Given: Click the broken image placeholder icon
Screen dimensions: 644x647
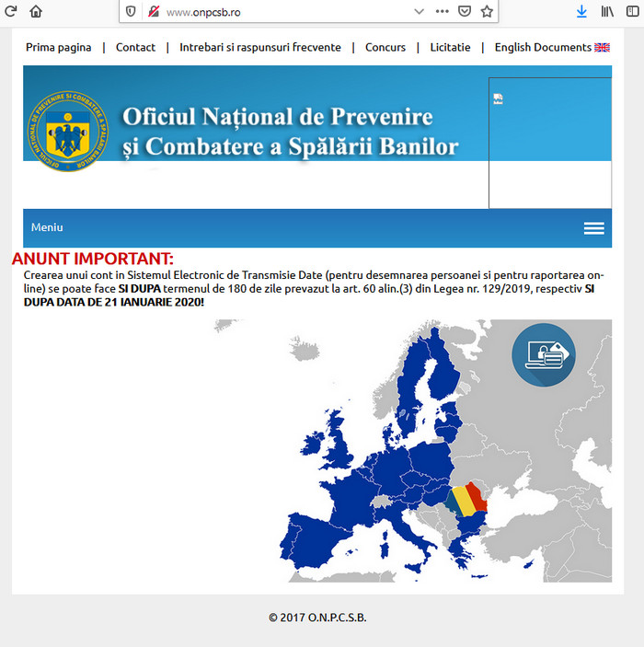Looking at the screenshot, I should 498,99.
